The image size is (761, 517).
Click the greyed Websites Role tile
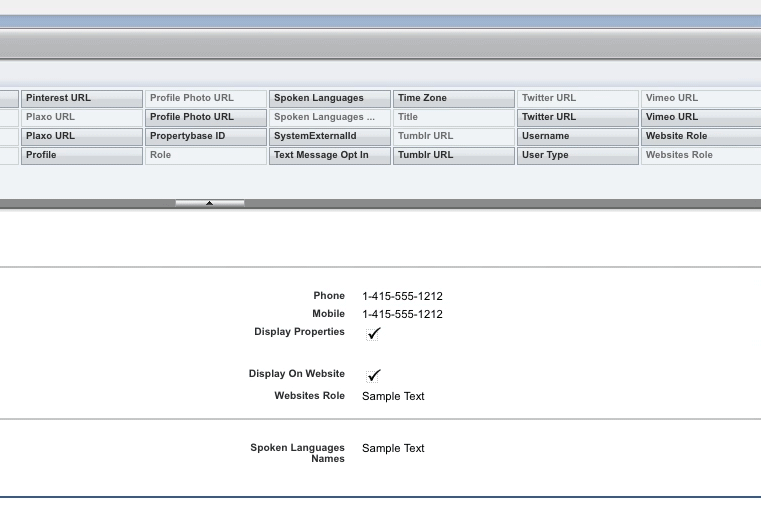701,155
